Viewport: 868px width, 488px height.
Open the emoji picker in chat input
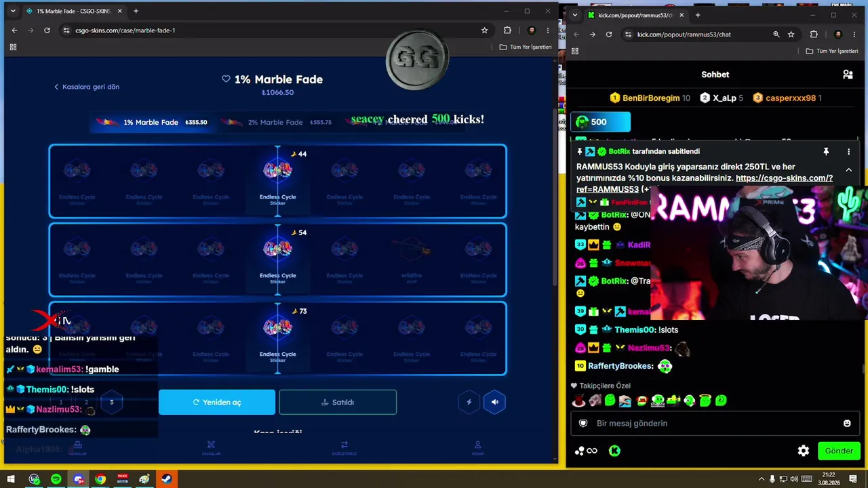coord(847,423)
